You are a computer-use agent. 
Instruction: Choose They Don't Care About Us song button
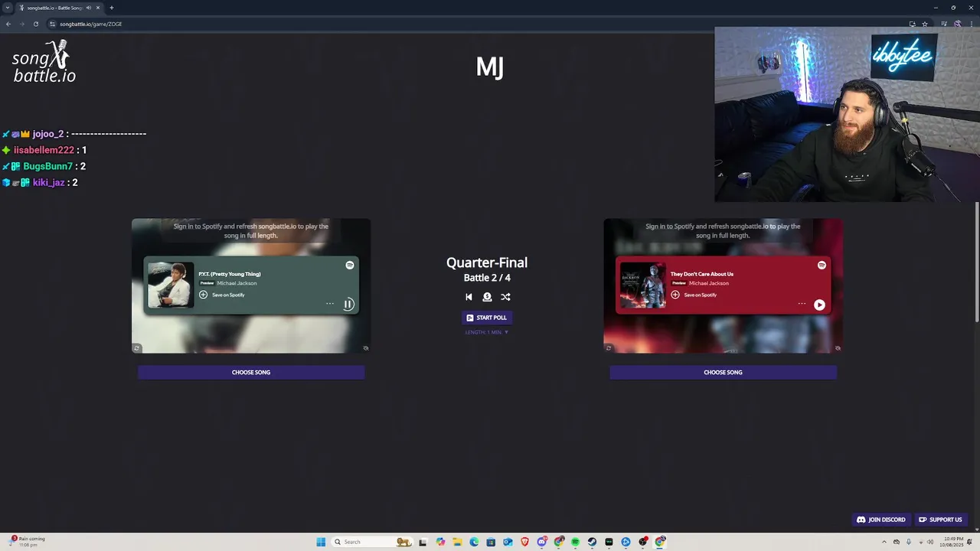tap(723, 372)
